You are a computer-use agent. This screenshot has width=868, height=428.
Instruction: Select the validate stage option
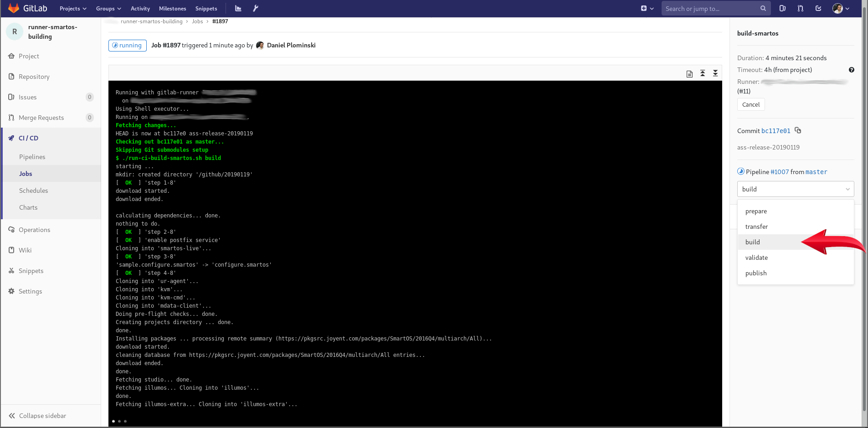796,258
